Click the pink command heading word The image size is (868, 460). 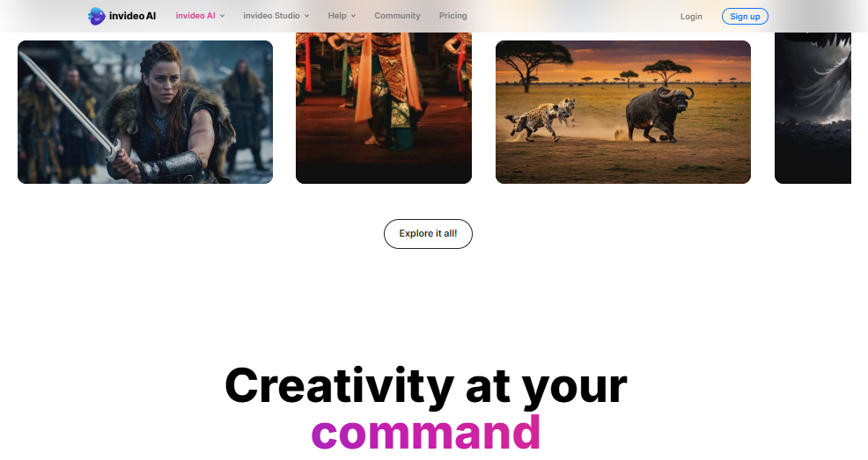[426, 433]
